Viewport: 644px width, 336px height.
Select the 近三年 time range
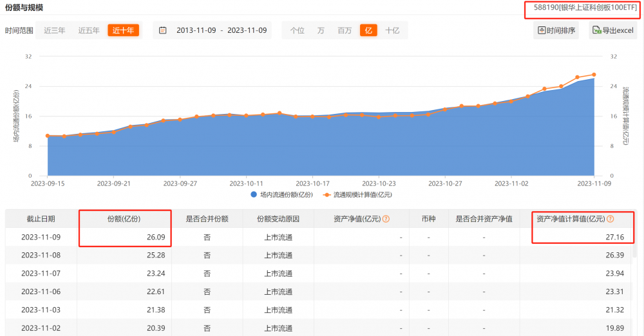[x=55, y=30]
